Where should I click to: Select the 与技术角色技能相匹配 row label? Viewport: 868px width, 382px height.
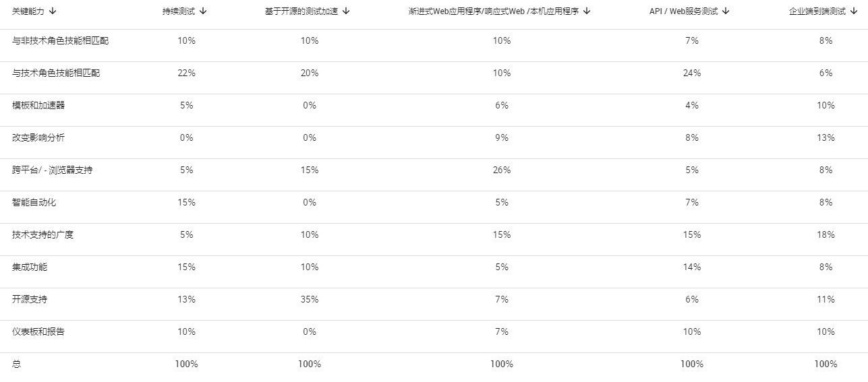[56, 73]
